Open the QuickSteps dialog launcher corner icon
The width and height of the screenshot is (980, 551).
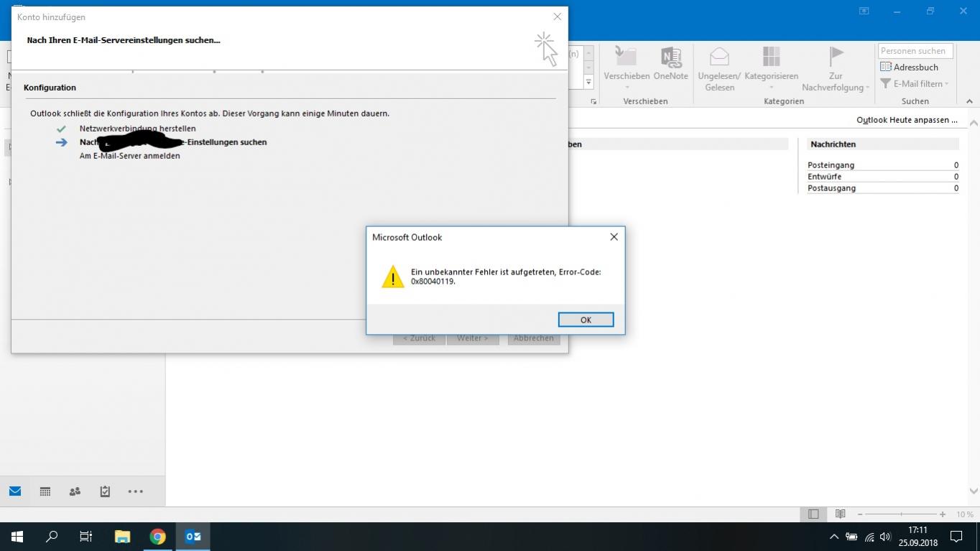(x=593, y=101)
